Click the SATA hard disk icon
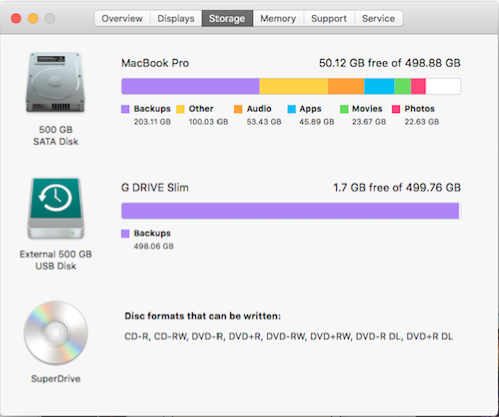This screenshot has width=499, height=417. click(55, 82)
